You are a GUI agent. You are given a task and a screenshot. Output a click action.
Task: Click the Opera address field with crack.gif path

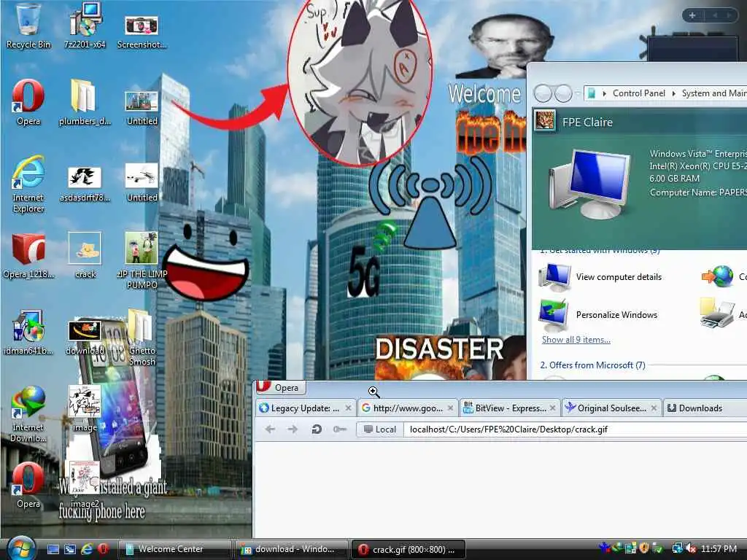576,429
